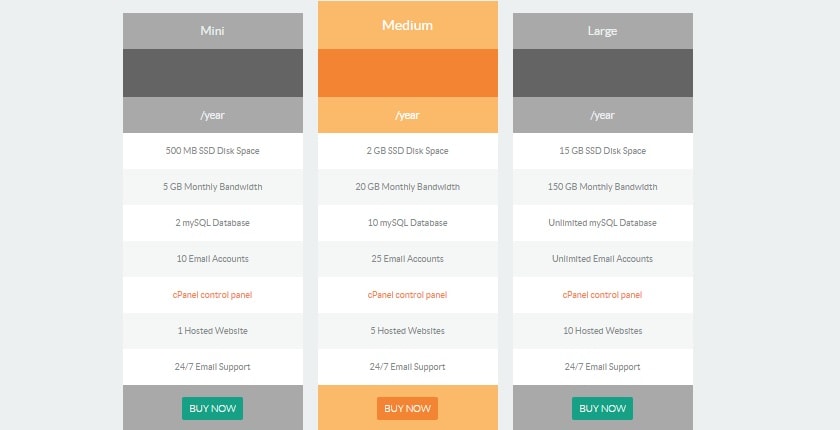Click the 5 GB Monthly Bandwidth row
The height and width of the screenshot is (430, 840).
click(213, 187)
